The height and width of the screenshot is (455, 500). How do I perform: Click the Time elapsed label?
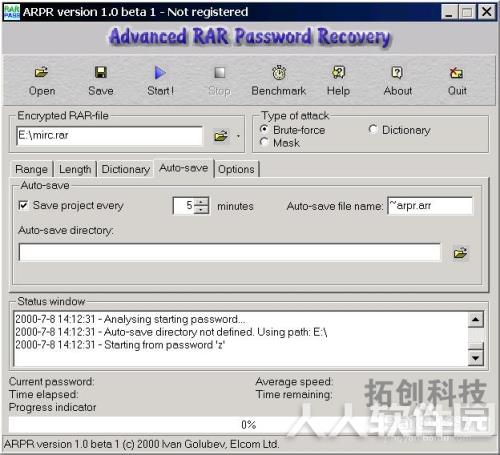(x=44, y=395)
